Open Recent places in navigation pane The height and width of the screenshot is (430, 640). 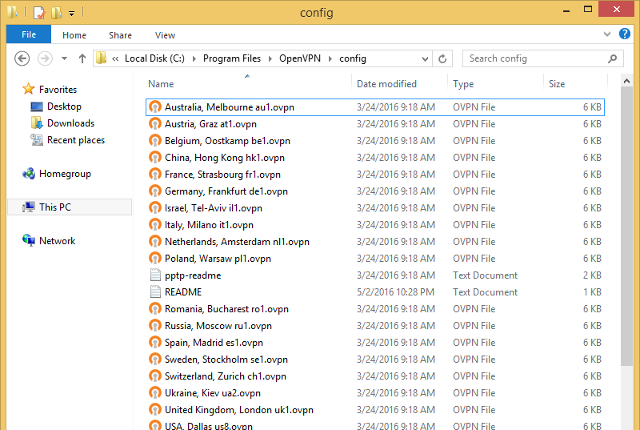coord(76,140)
